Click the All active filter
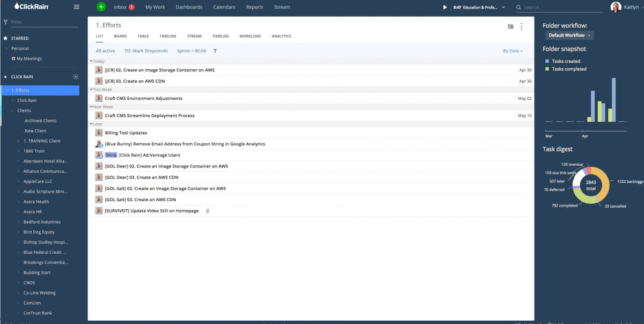The image size is (644, 324). pos(105,51)
